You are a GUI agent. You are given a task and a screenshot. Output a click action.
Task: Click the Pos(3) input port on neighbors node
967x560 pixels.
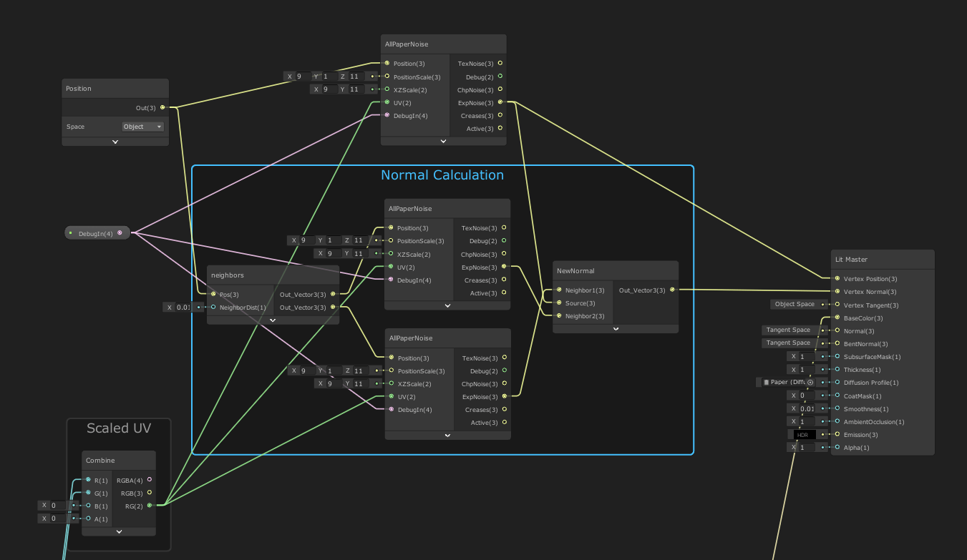point(214,294)
